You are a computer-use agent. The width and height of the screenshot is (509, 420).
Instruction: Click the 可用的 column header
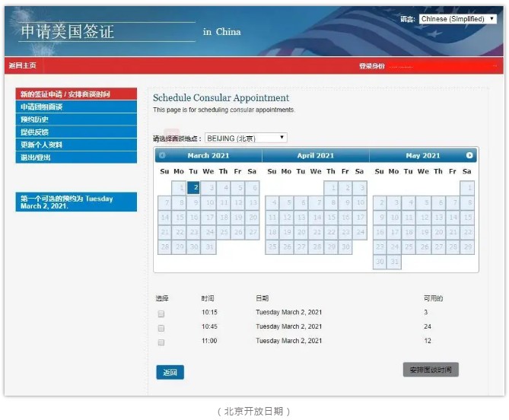coord(434,298)
